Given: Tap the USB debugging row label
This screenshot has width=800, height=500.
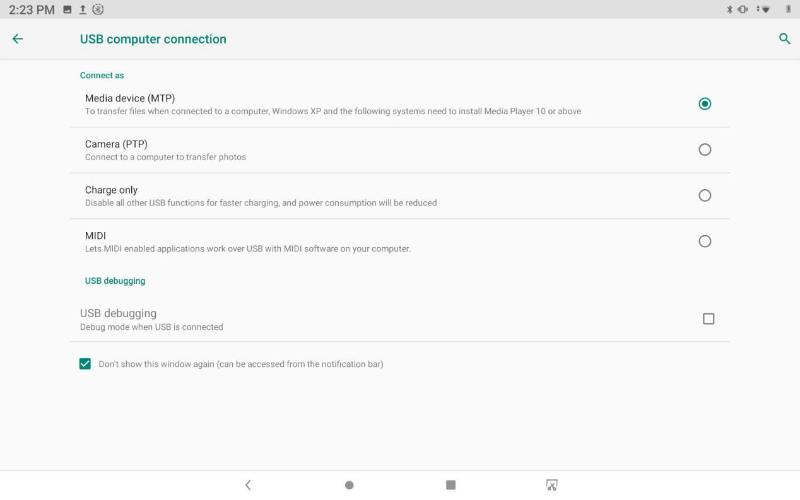Looking at the screenshot, I should [118, 313].
